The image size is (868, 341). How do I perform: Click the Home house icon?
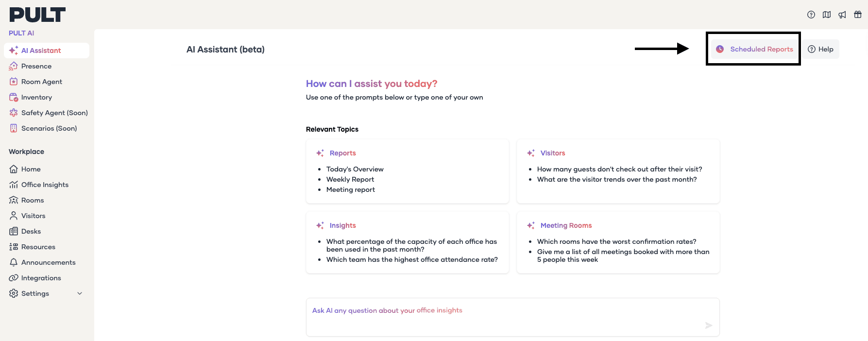[14, 169]
